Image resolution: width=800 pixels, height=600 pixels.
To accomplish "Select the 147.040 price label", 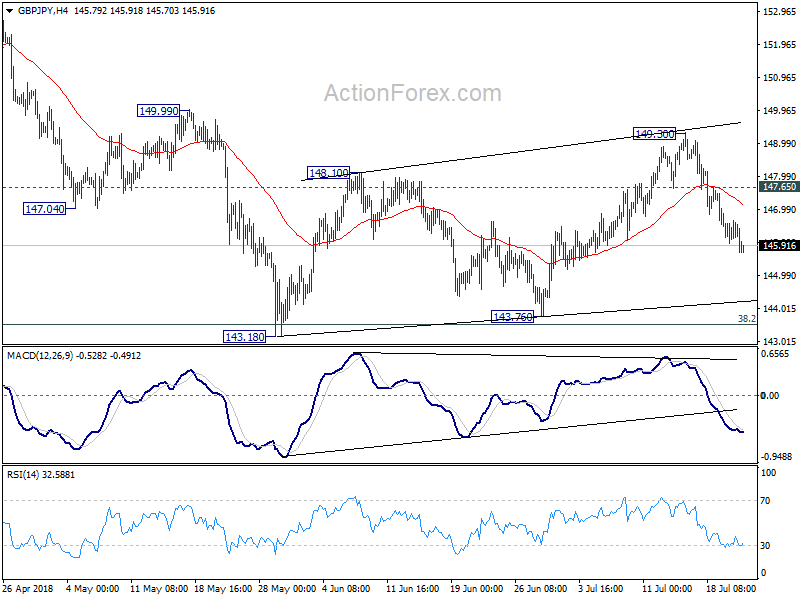I will [x=45, y=209].
